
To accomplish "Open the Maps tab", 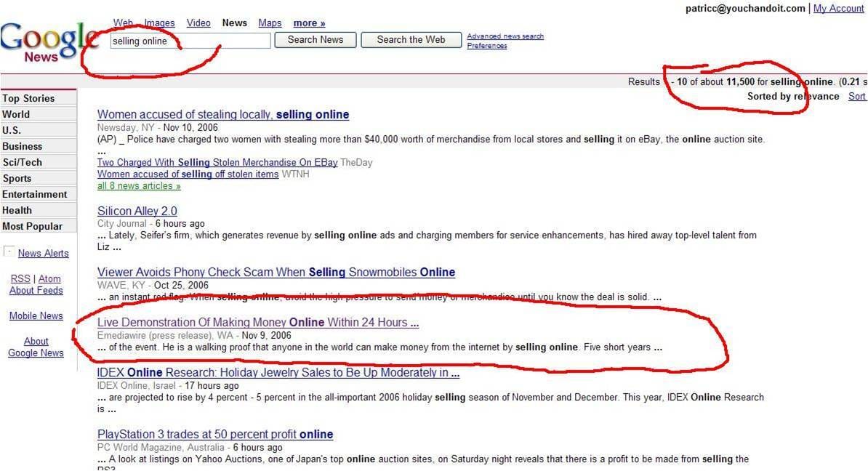I will tap(270, 23).
